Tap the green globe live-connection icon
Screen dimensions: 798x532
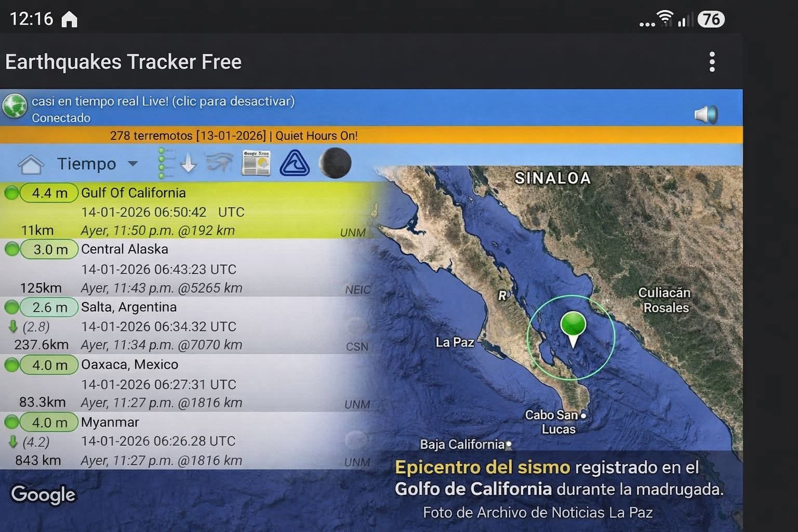tap(15, 107)
